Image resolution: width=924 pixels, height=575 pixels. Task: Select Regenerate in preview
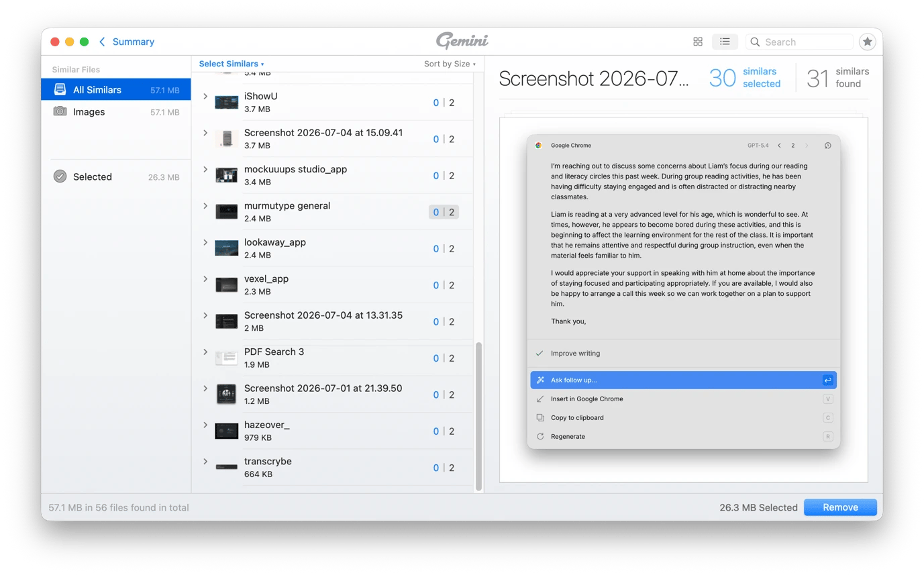point(683,436)
